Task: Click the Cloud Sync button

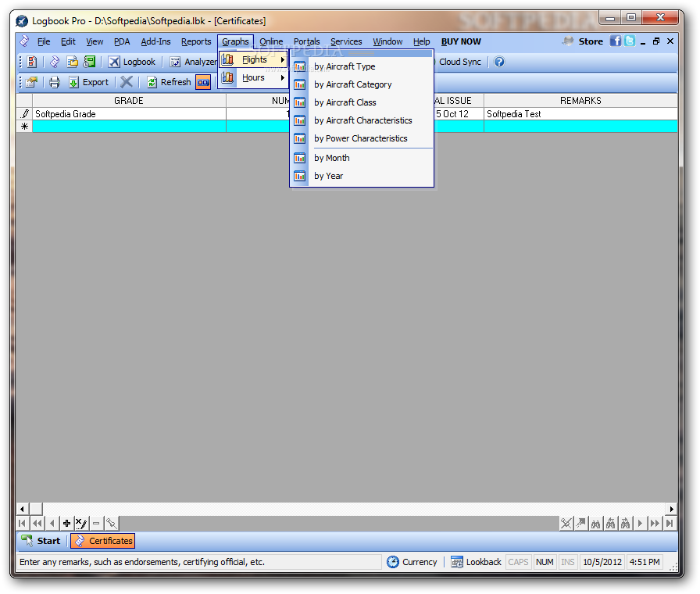Action: [459, 62]
